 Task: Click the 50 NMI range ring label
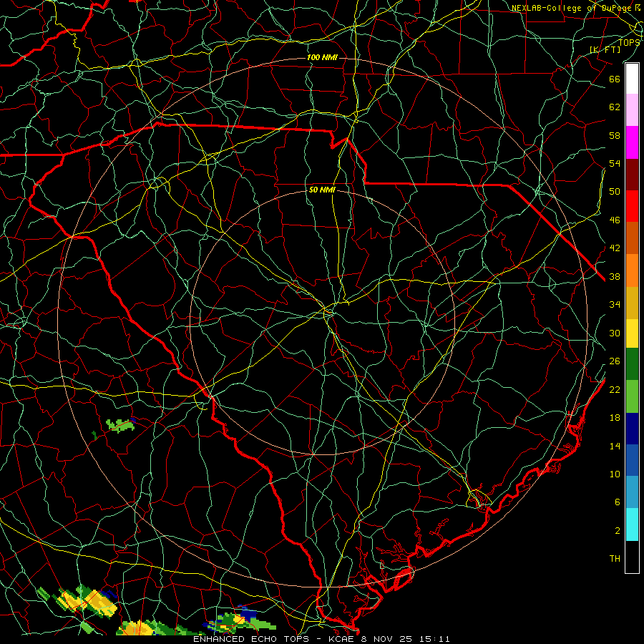point(322,190)
